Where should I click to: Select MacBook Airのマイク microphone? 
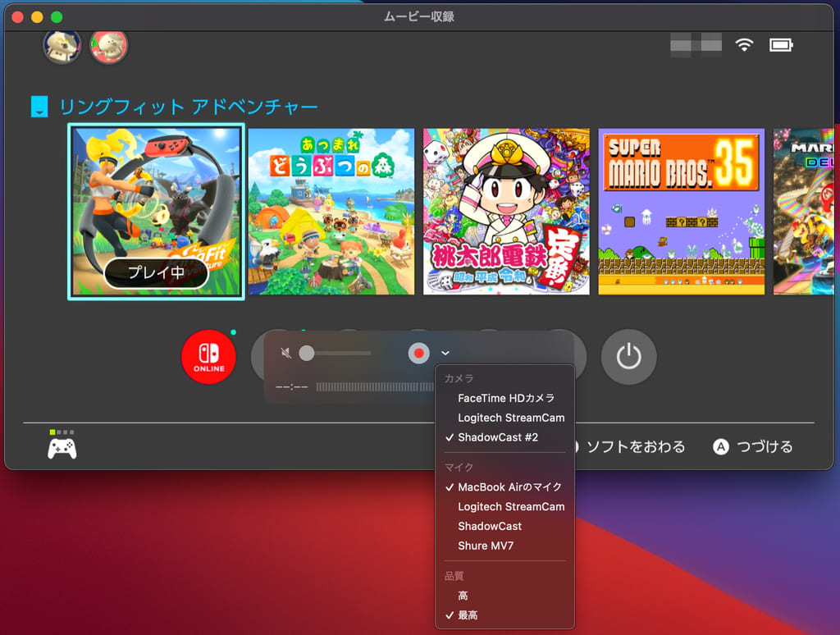click(504, 487)
